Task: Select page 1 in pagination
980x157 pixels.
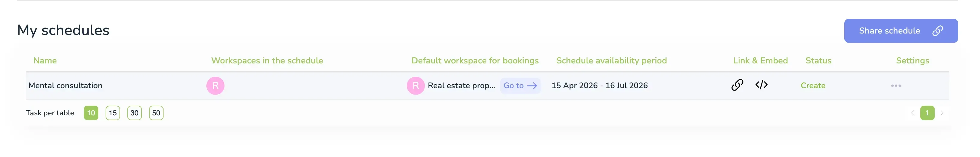Action: tap(927, 113)
